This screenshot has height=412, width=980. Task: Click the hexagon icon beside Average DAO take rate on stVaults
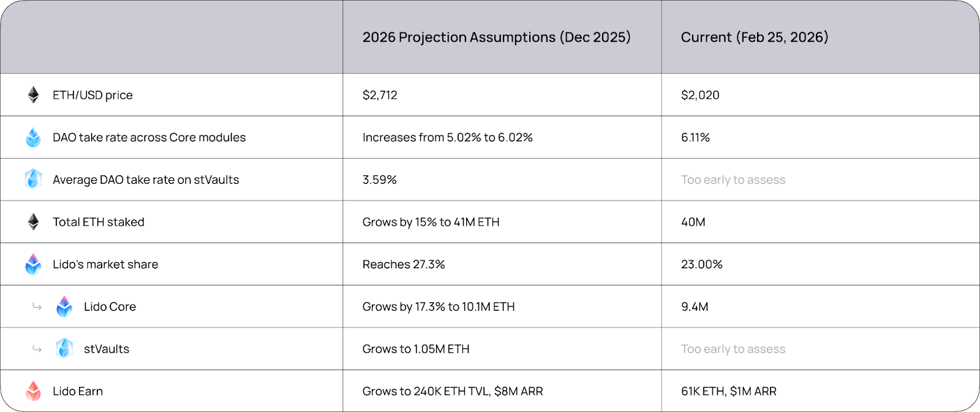(x=34, y=179)
